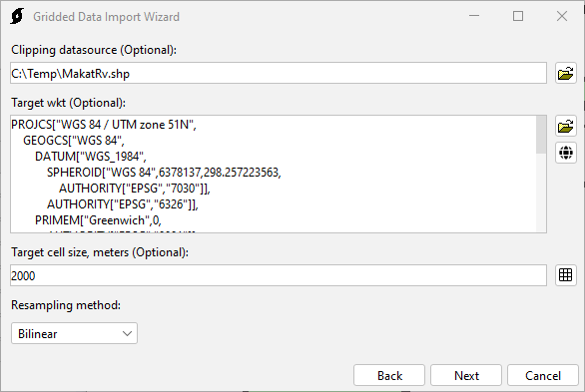Browse for clipping datasource file
Screen dimensions: 585x392
tap(566, 73)
